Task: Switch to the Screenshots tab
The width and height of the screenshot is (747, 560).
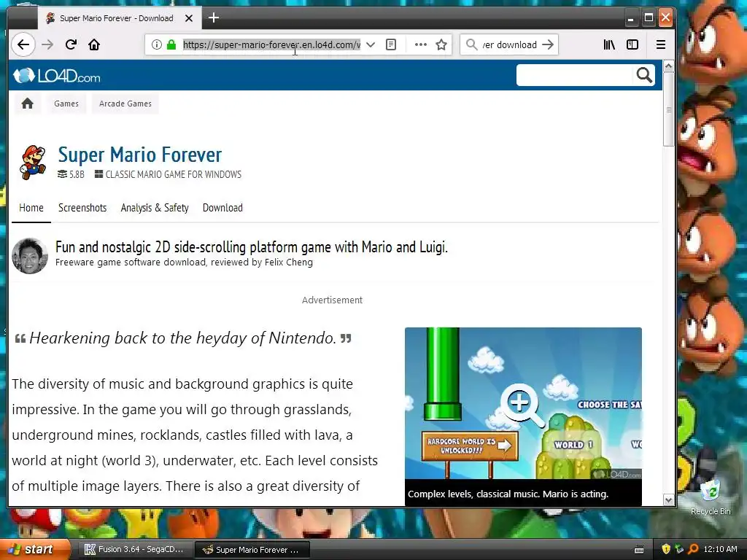Action: click(x=82, y=208)
